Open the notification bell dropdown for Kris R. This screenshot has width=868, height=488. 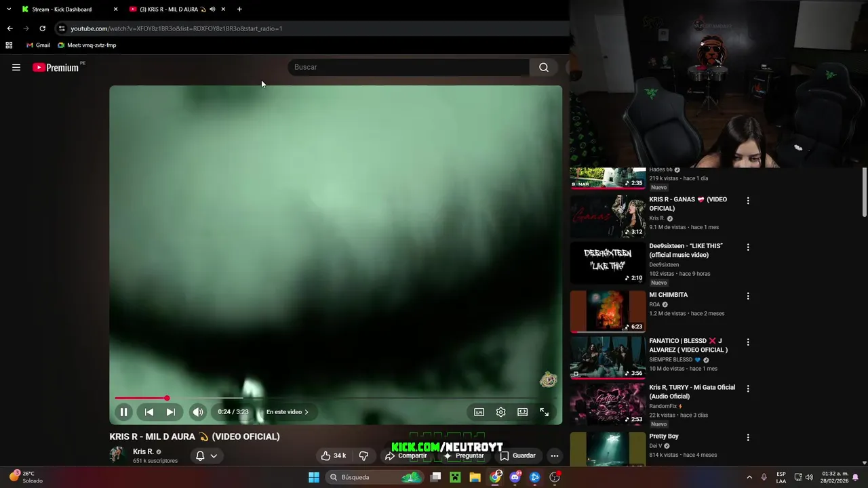point(207,455)
